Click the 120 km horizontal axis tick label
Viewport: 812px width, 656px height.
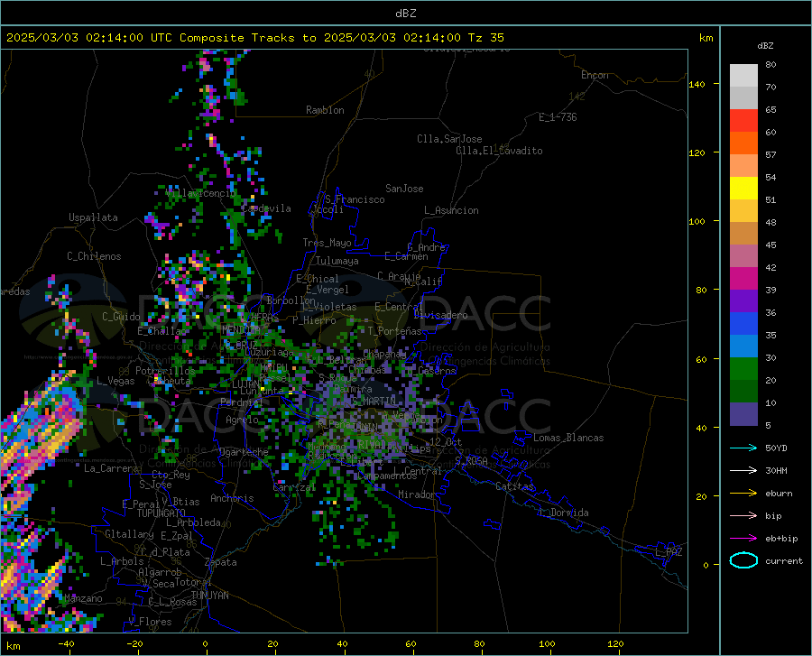point(615,644)
